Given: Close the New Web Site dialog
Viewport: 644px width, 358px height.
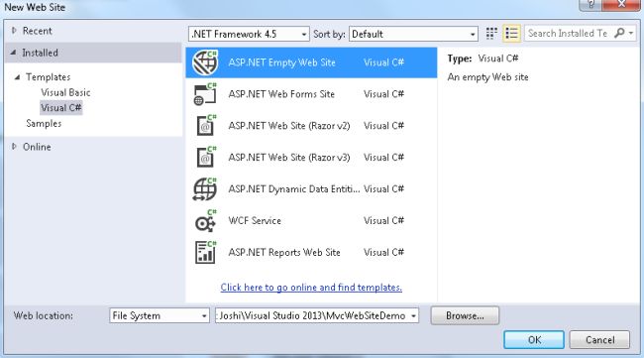Looking at the screenshot, I should [621, 5].
